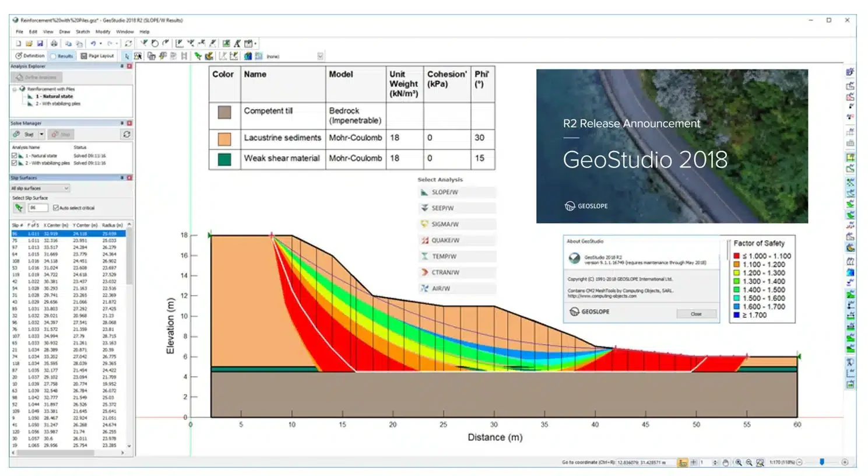Image resolution: width=868 pixels, height=476 pixels.
Task: Click the Undo arrow icon
Action: [93, 44]
